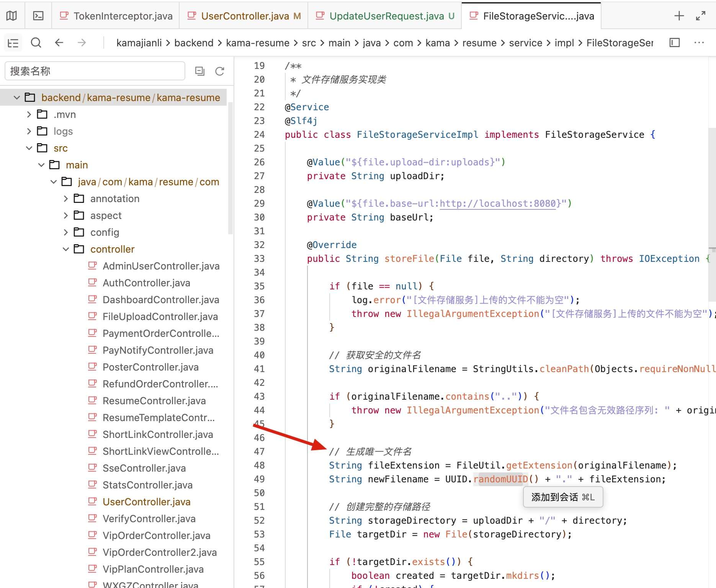Open the book/map panel icon
The height and width of the screenshot is (588, 716).
(12, 16)
